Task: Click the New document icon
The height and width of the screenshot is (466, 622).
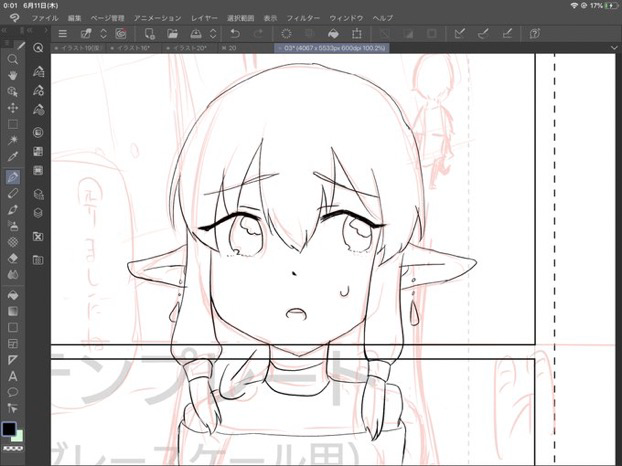Action: click(x=149, y=34)
